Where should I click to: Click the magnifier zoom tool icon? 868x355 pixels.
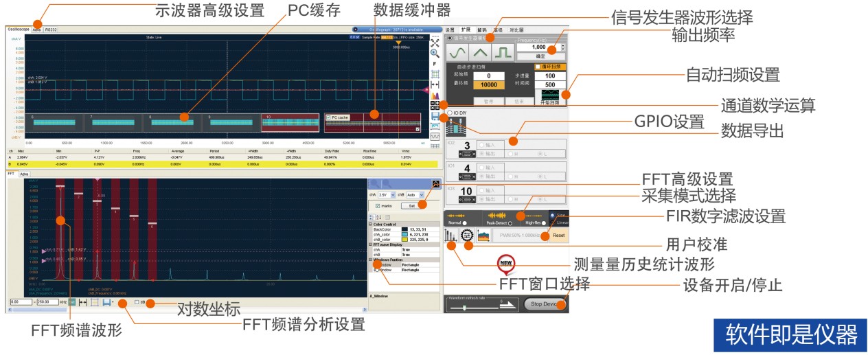[x=435, y=53]
